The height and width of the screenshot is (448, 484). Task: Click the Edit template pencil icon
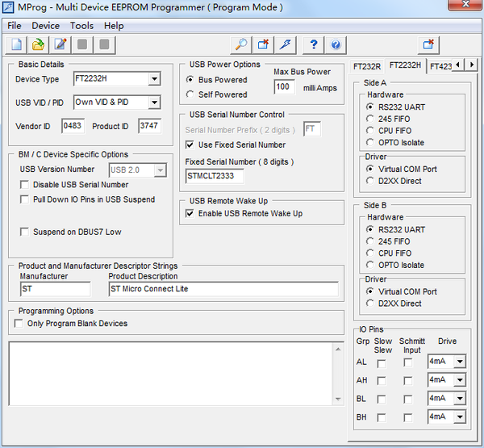pyautogui.click(x=60, y=45)
